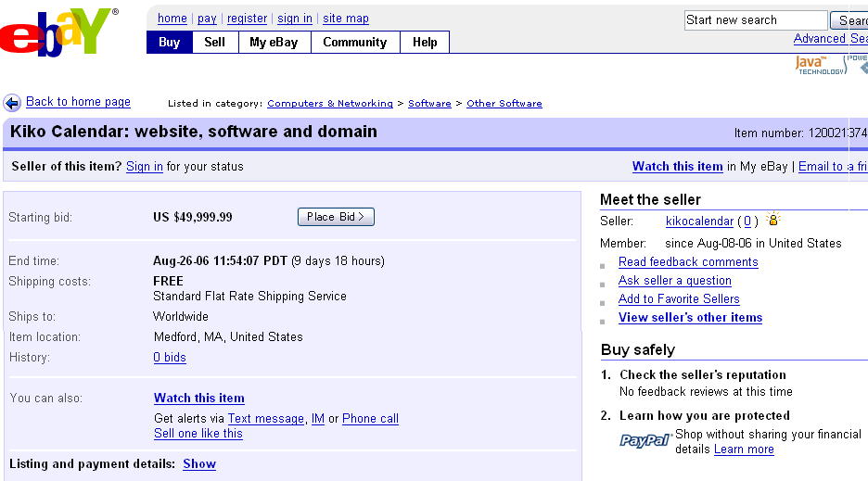868x481 pixels.
Task: Click the Text message alerts link
Action: 266,419
